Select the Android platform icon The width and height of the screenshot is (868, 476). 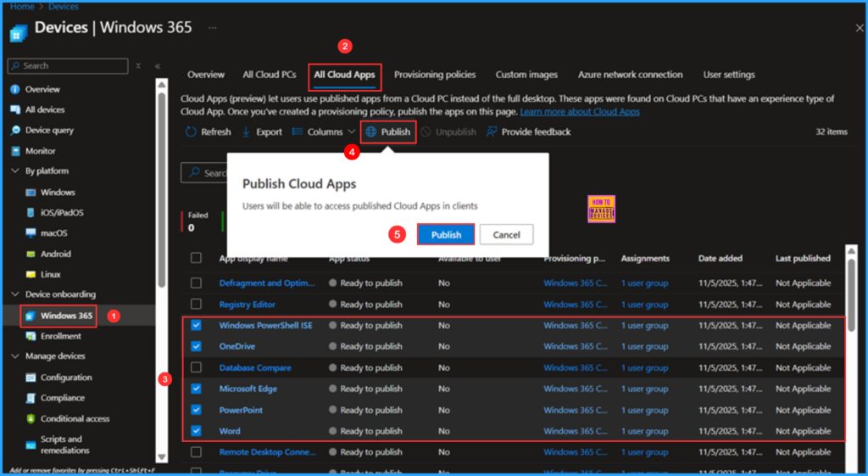coord(31,254)
